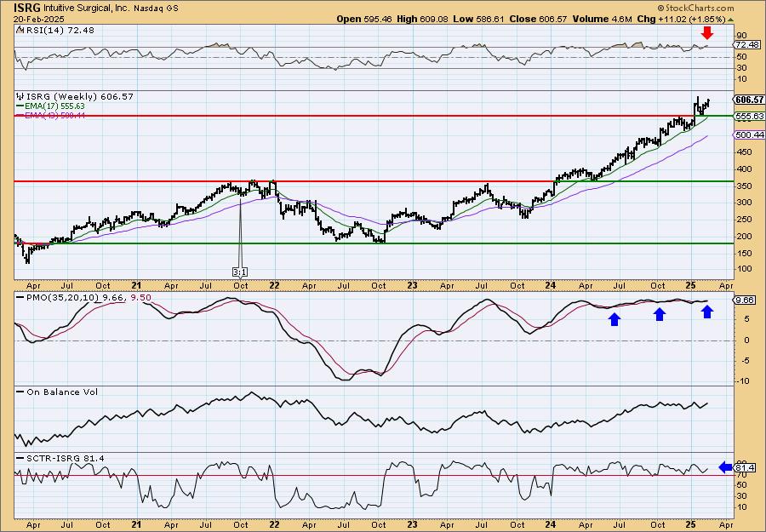Click the RSI(14) 72.48 indicator label
766x532 pixels.
[x=59, y=30]
